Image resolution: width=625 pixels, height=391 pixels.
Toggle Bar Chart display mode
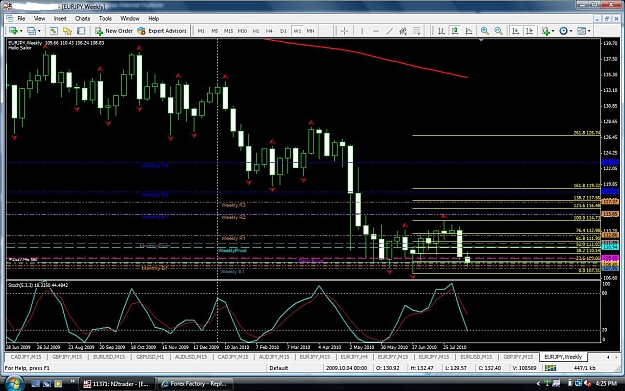441,31
